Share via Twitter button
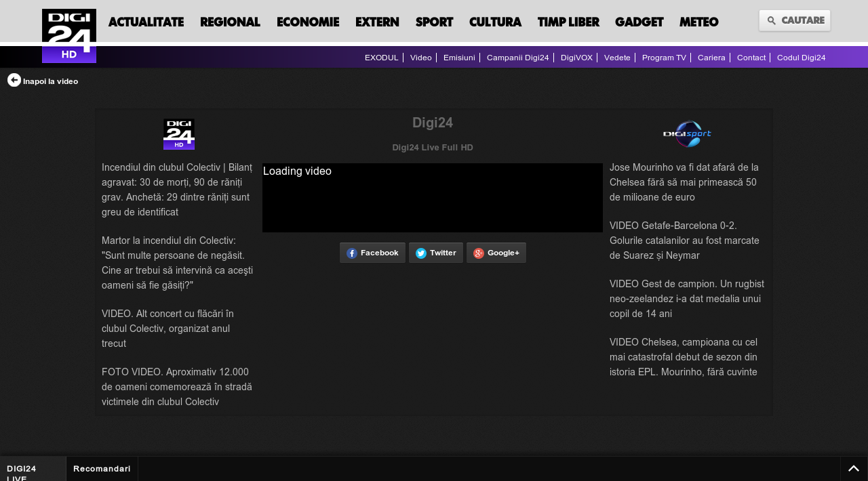This screenshot has height=481, width=868. tap(436, 253)
